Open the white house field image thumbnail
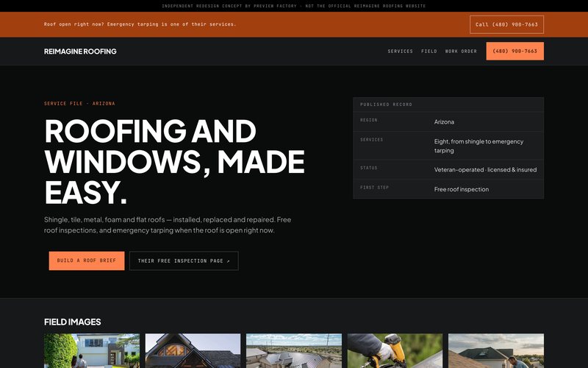588x368 pixels. tap(92, 351)
